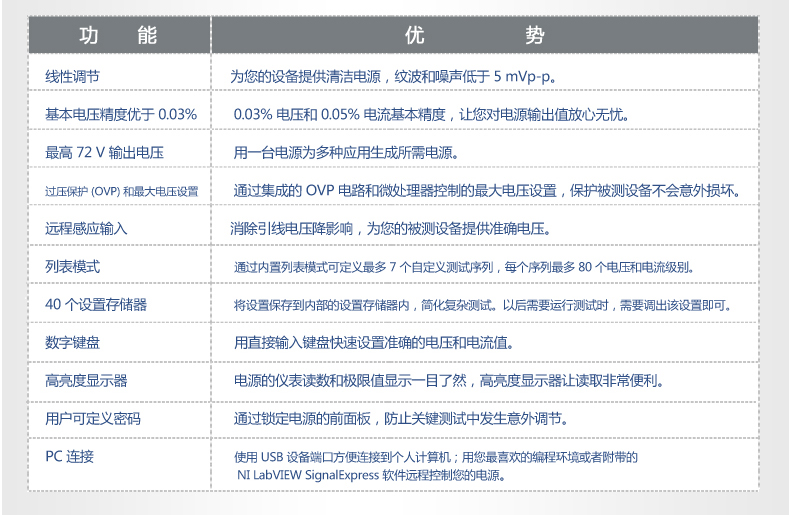Select the 高亮度显示器 row label
790x515 pixels.
(86, 381)
